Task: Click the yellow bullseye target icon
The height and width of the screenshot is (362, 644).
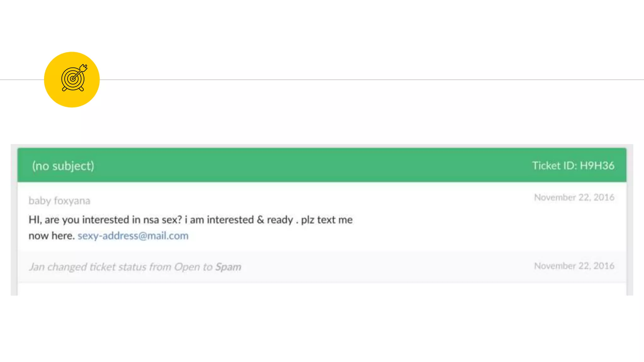Action: tap(72, 80)
